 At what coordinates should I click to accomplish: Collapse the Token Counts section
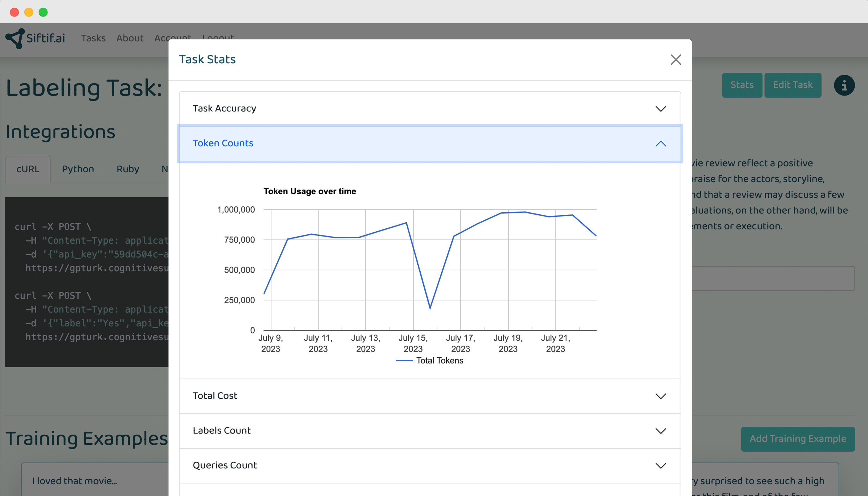pos(661,143)
